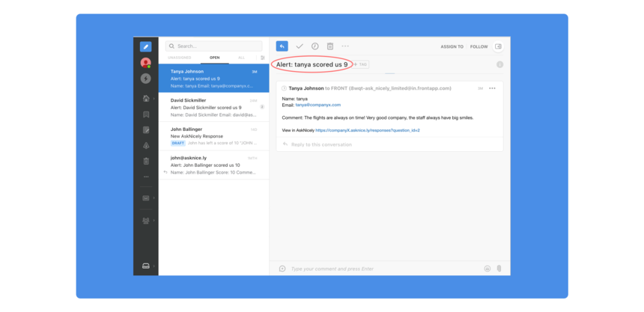Click the three-dots more icon in sidebar

146,177
